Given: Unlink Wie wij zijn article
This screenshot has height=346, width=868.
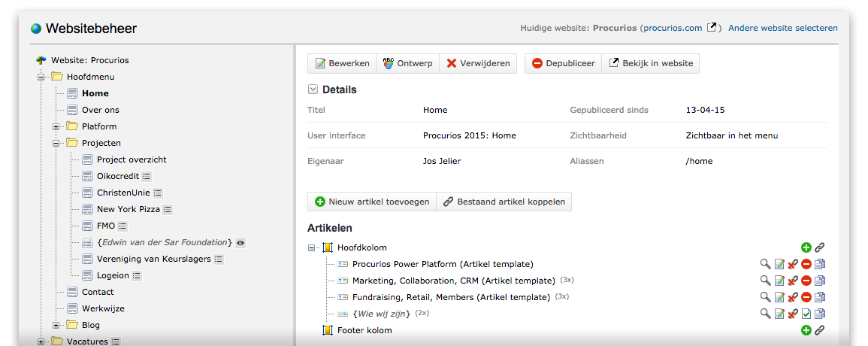Looking at the screenshot, I should 793,314.
